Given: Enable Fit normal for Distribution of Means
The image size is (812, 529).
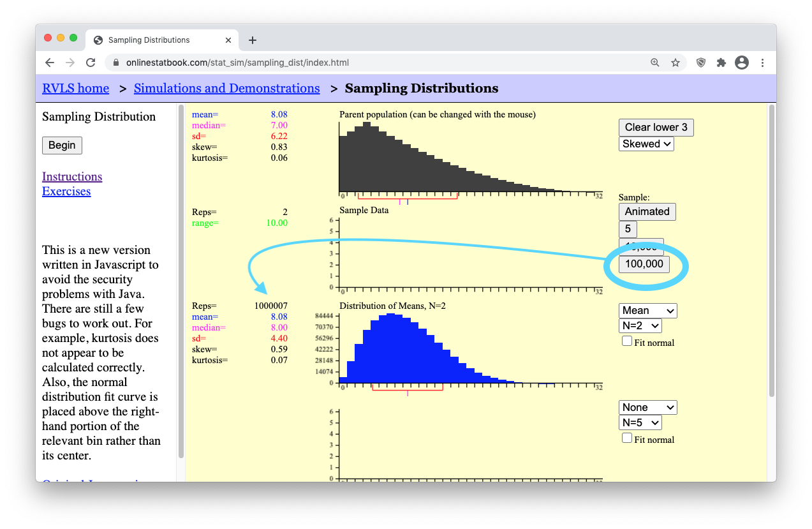Looking at the screenshot, I should [x=627, y=341].
